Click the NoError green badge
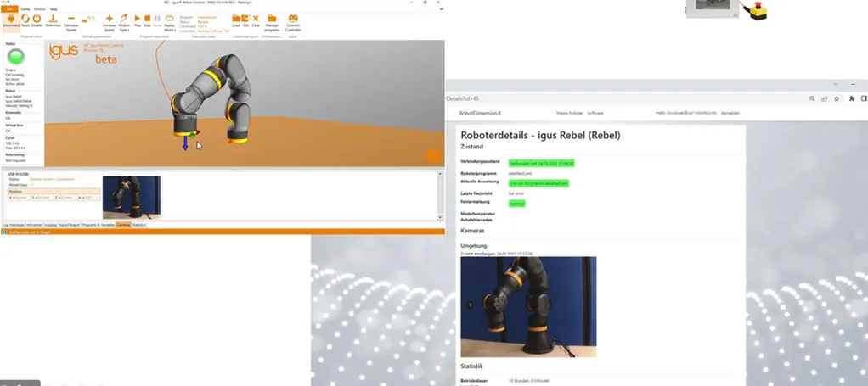 coord(516,204)
